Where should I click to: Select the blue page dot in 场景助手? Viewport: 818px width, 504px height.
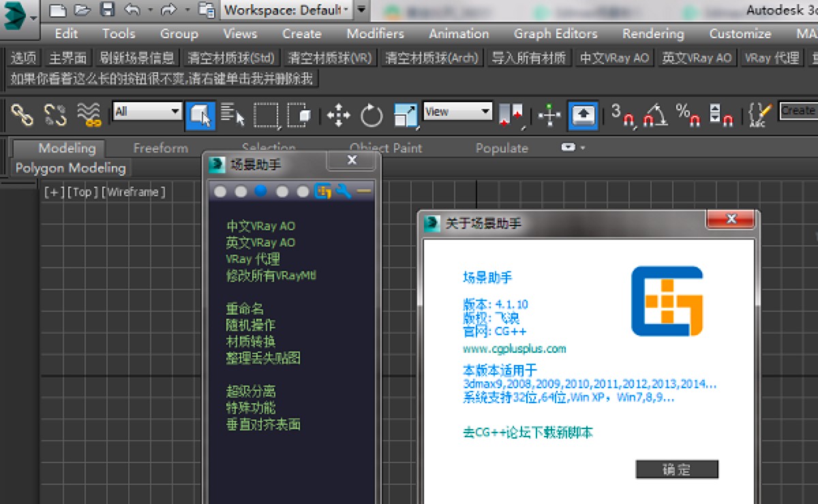(261, 191)
